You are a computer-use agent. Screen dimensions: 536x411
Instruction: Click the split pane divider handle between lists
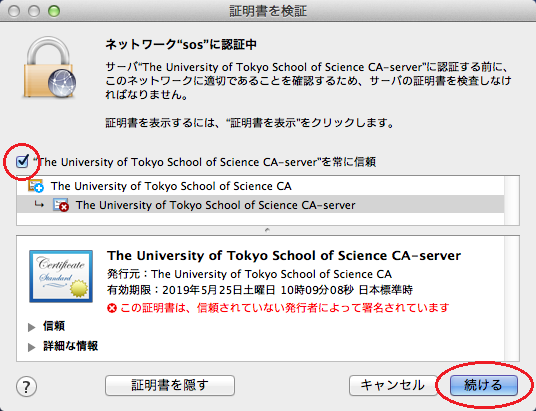267,230
